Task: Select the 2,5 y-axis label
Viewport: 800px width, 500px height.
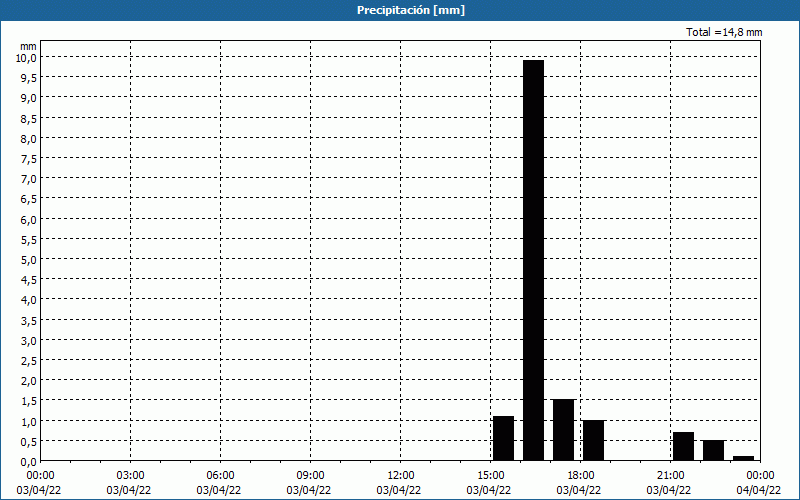Action: click(x=29, y=361)
